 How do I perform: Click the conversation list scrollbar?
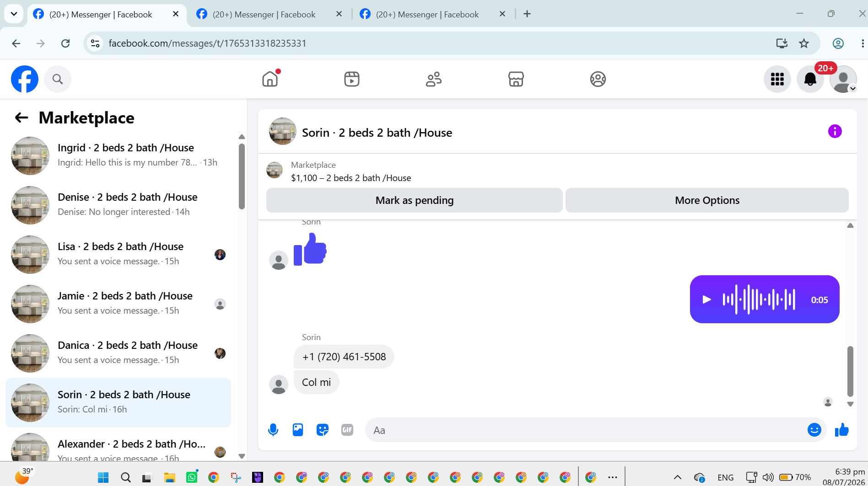(242, 176)
